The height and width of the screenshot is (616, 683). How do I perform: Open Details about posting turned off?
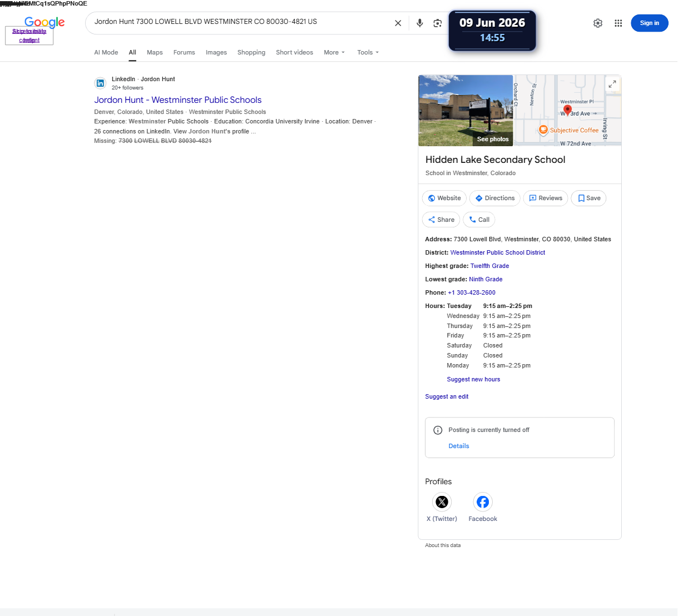(459, 446)
